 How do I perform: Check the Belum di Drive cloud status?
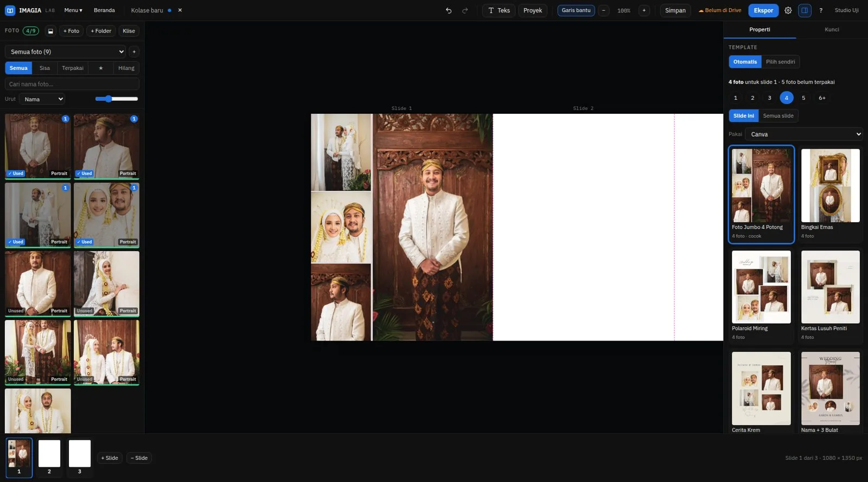point(720,10)
